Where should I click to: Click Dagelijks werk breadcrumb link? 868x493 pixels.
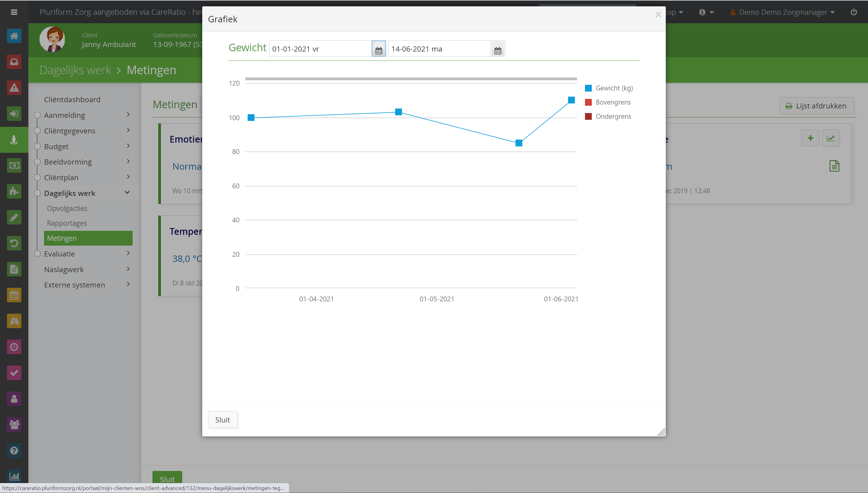(x=75, y=70)
